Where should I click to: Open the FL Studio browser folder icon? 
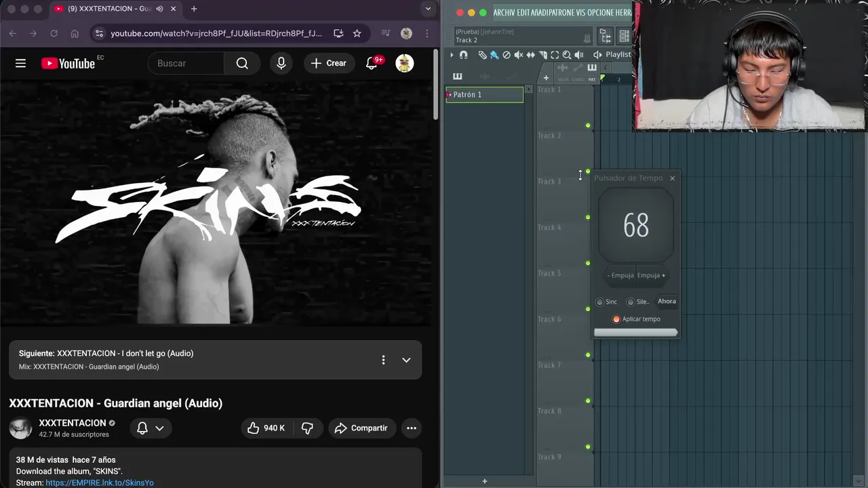coord(606,36)
